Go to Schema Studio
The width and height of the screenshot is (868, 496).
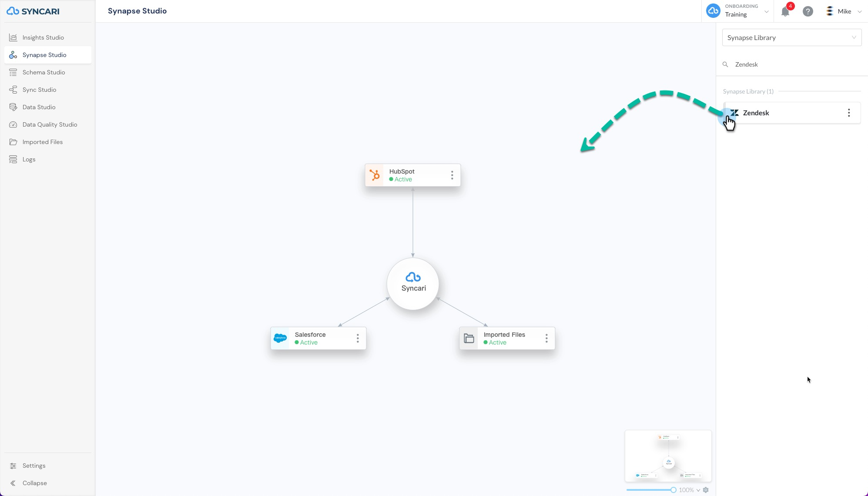tap(48, 72)
